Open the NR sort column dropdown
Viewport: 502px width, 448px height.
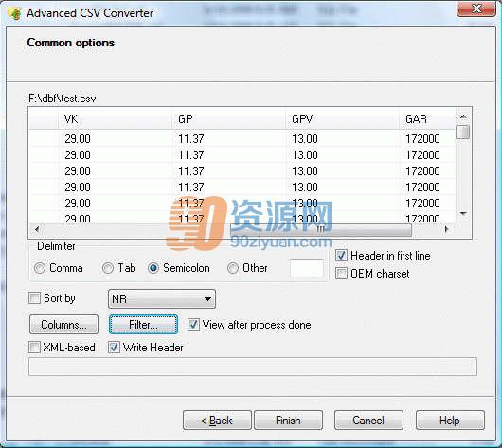point(162,299)
